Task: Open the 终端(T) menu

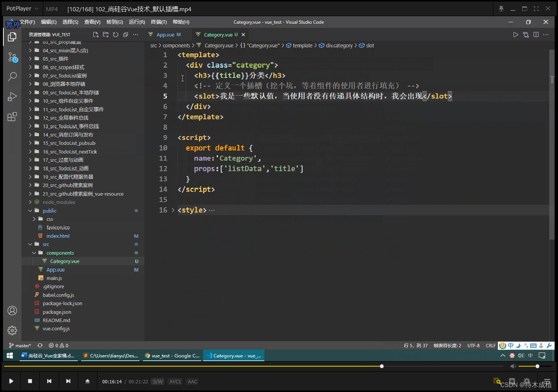Action: [159, 22]
